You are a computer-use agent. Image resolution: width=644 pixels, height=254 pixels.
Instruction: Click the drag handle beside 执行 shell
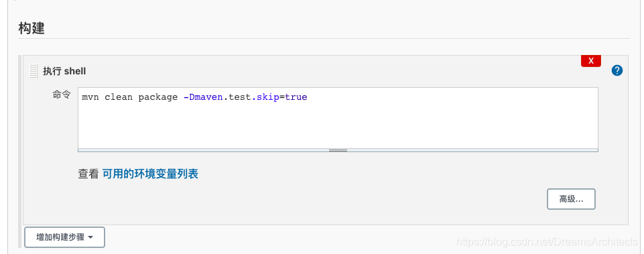[x=34, y=71]
